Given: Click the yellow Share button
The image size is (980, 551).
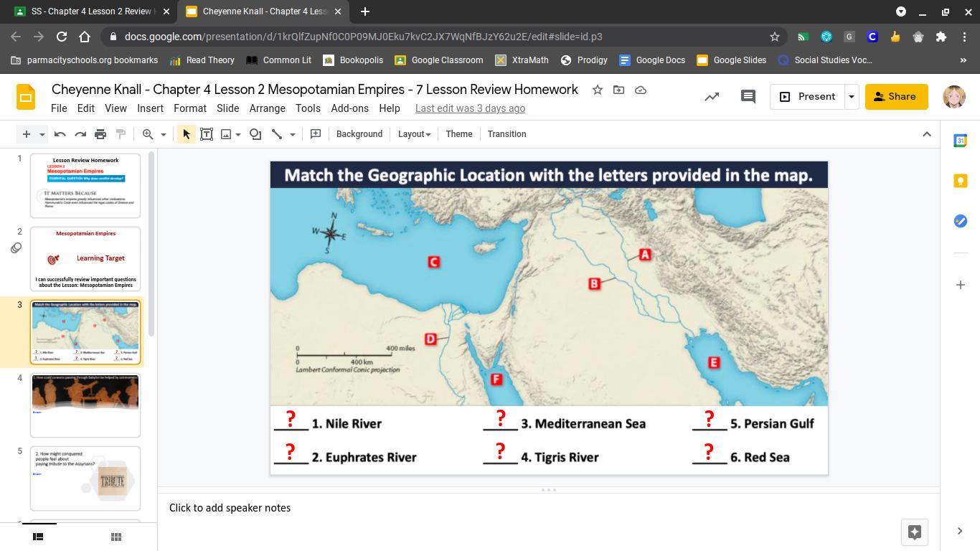Looking at the screenshot, I should pos(896,96).
